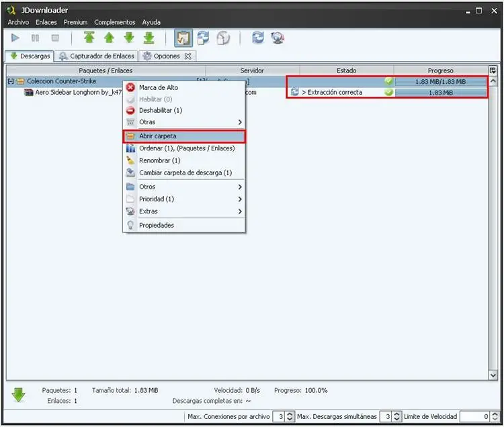The image size is (504, 427).
Task: Open the Complementos menu
Action: tap(115, 22)
